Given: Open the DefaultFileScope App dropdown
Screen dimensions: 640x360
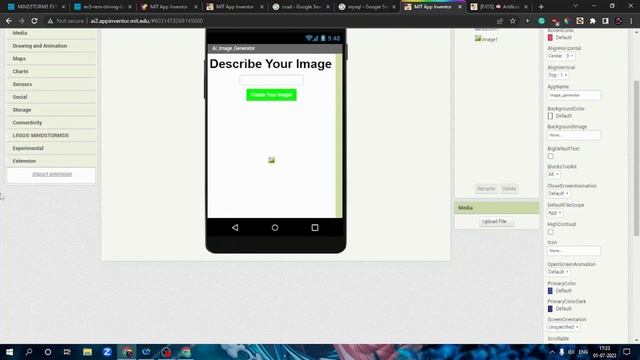Looking at the screenshot, I should pyautogui.click(x=555, y=213).
